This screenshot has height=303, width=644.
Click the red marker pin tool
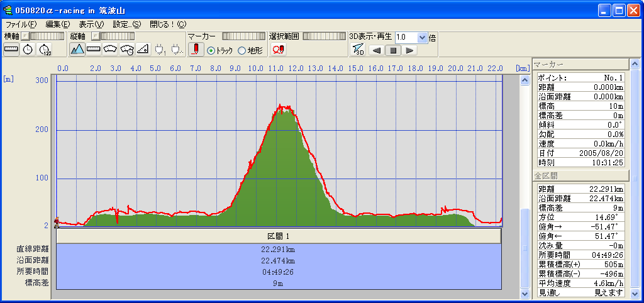pyautogui.click(x=196, y=50)
